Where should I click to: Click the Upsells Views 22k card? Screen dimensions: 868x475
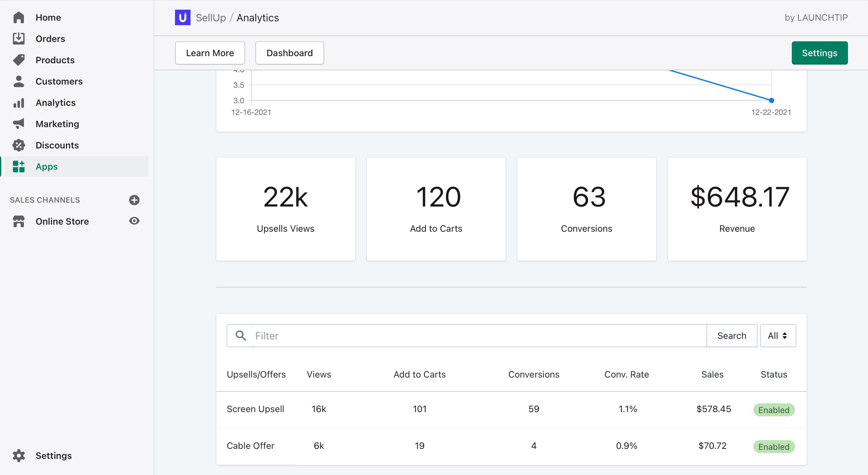[286, 209]
